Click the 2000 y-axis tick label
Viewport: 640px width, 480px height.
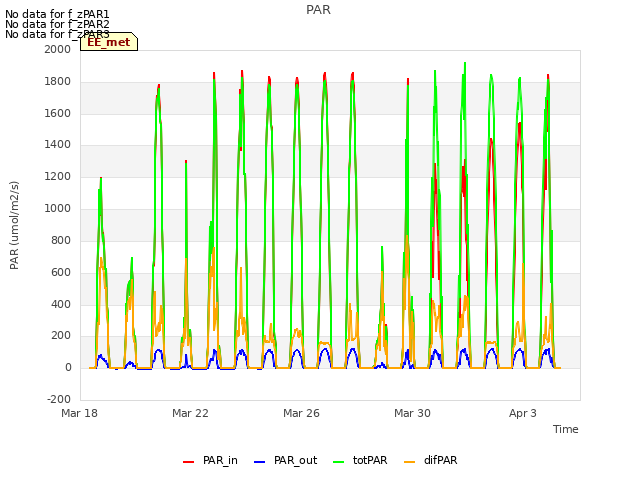58,49
